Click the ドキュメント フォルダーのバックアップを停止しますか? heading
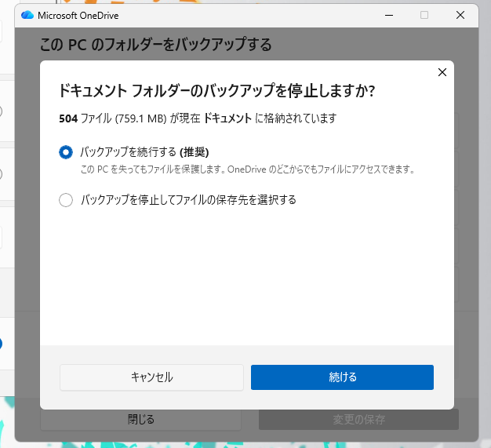 tap(216, 91)
